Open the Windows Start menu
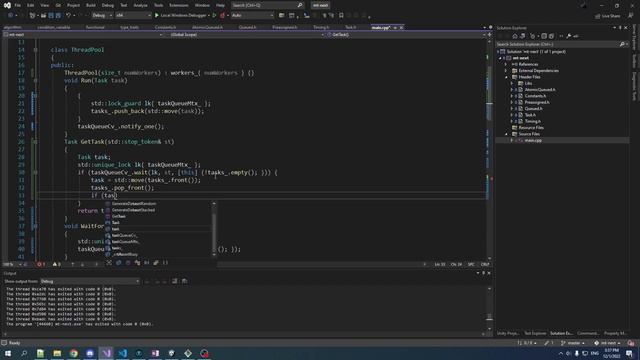 pos(8,353)
